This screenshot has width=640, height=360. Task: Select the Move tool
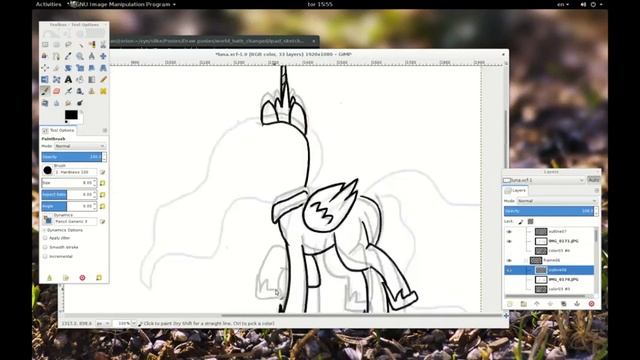point(103,56)
